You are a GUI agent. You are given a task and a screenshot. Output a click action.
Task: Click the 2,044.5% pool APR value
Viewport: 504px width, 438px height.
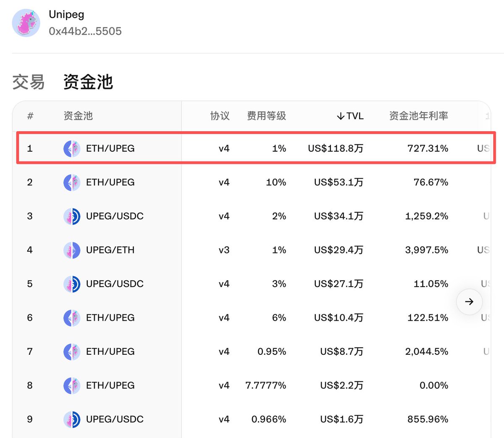(x=427, y=351)
